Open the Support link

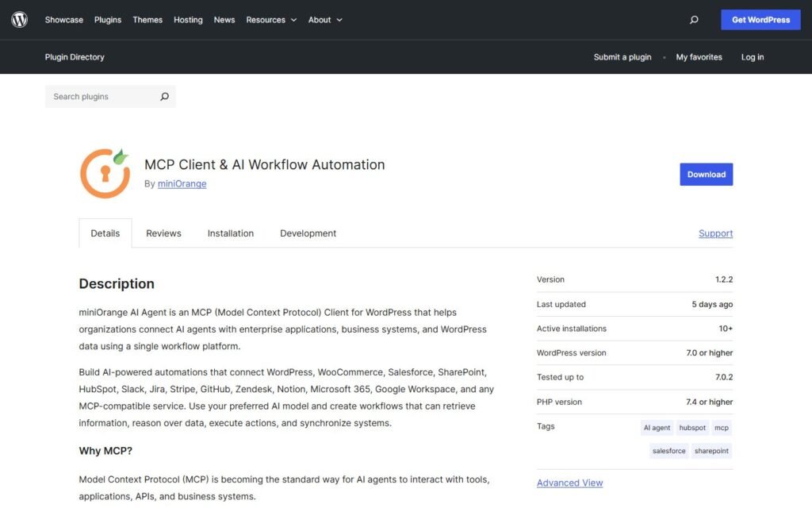point(716,233)
